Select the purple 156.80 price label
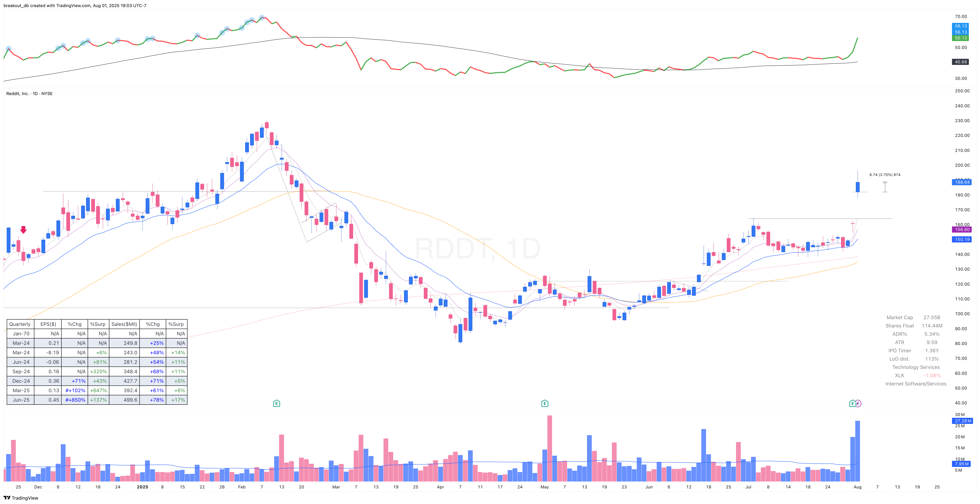This screenshot has width=980, height=504. 962,230
